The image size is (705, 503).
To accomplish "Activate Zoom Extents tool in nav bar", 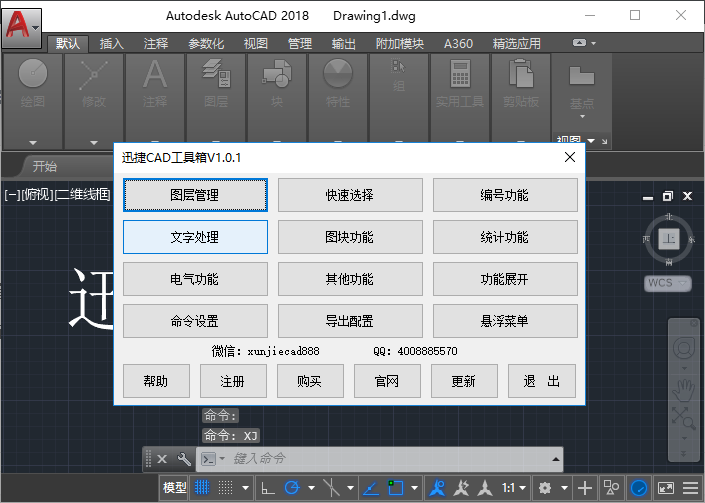I will point(684,418).
